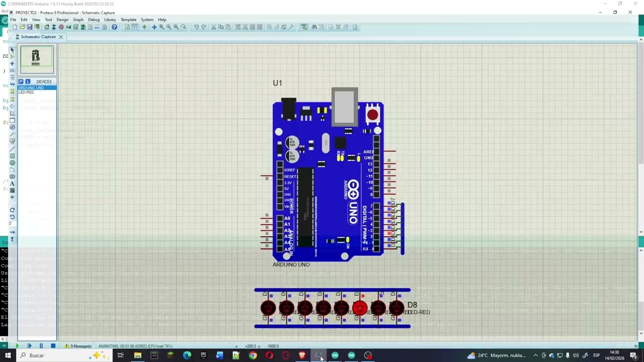Viewport: 644px width, 362px height.
Task: Select LED-RED in devices list
Action: (37, 92)
